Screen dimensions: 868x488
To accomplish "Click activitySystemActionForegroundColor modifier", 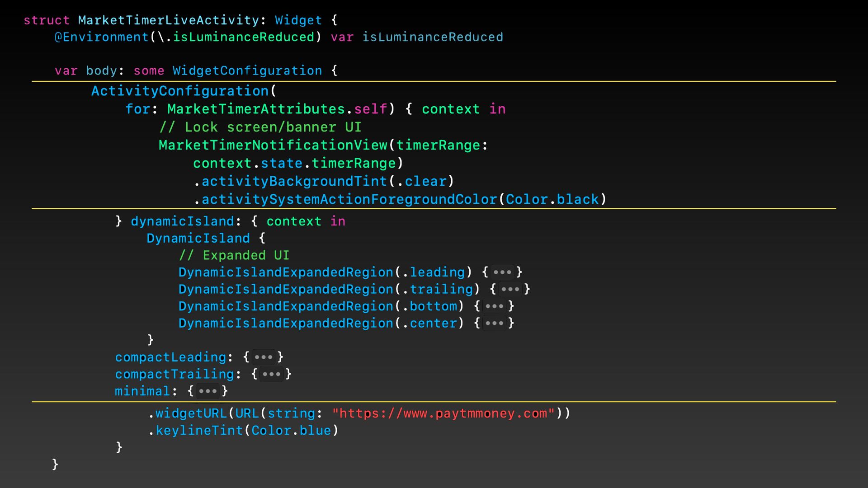I will (349, 200).
